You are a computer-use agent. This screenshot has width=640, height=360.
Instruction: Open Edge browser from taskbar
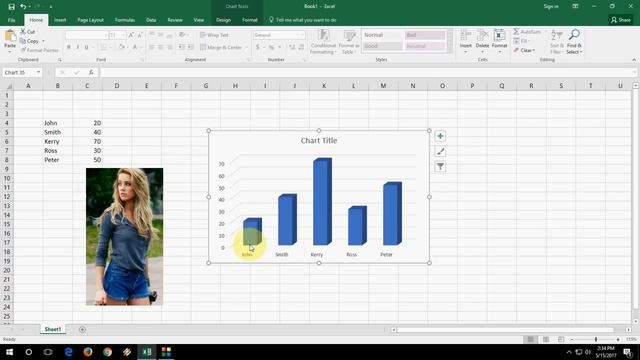68,352
